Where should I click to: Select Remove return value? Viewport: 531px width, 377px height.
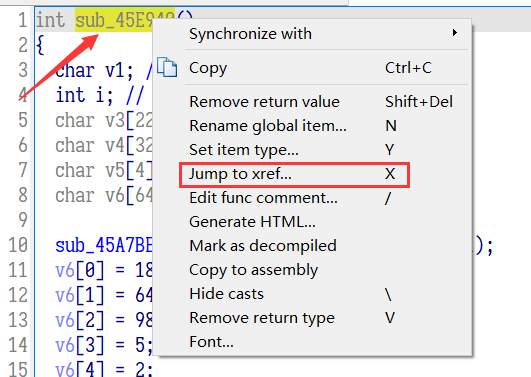pos(312,102)
